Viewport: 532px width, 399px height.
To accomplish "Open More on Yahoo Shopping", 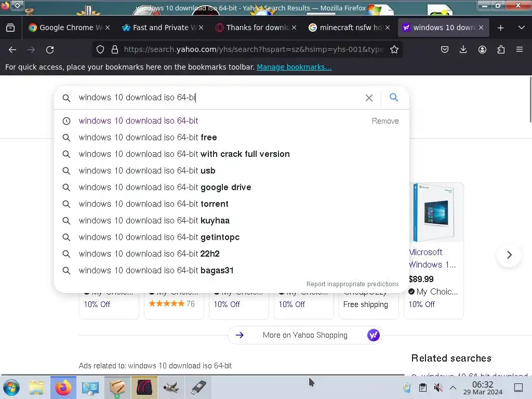I will point(305,335).
